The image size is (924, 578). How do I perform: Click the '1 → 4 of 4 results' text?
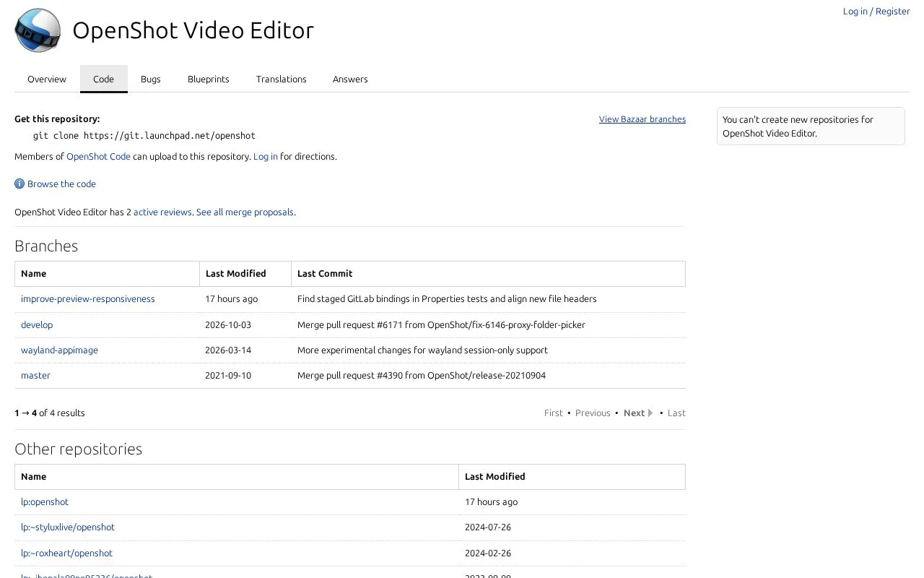pos(50,413)
